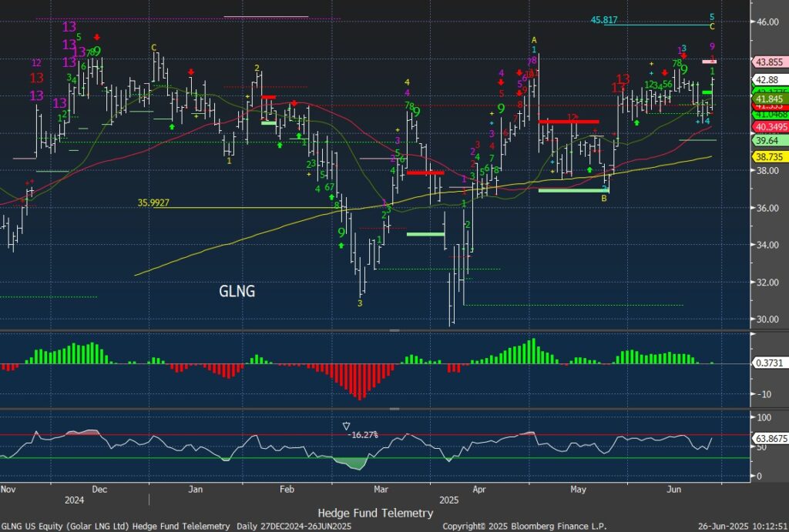Click the 2024 year label

(75, 500)
